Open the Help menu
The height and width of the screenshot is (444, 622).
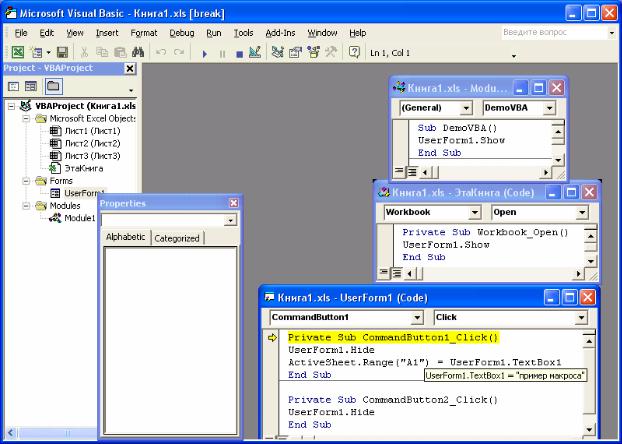(357, 33)
